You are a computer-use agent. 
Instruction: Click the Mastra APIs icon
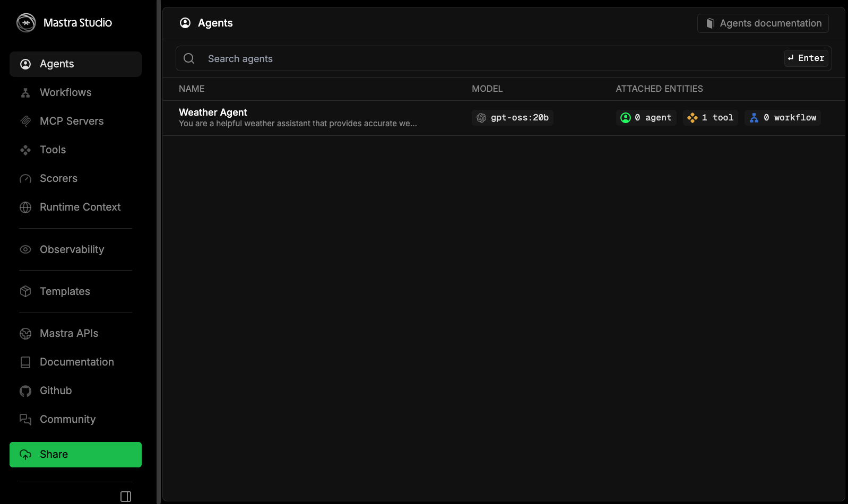click(25, 334)
